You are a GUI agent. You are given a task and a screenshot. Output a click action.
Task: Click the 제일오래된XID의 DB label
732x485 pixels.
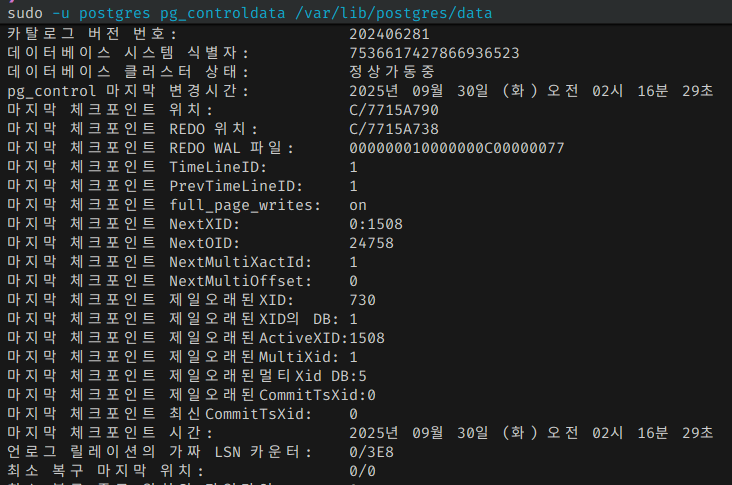coord(173,319)
